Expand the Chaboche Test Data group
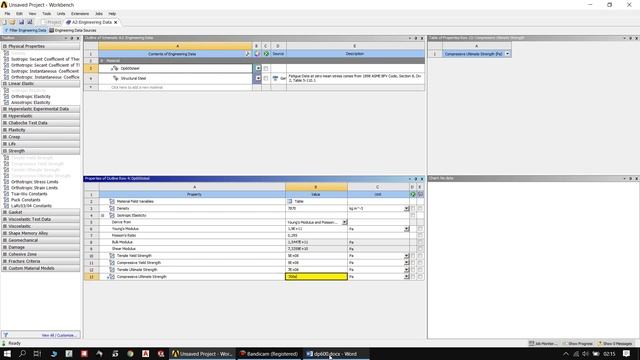This screenshot has height=360, width=640. tap(5, 123)
